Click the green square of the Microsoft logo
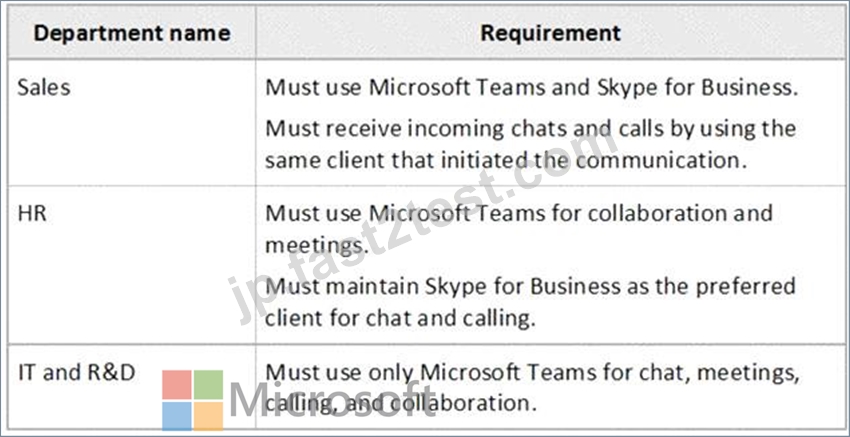Viewport: 850px width, 437px height. 209,385
